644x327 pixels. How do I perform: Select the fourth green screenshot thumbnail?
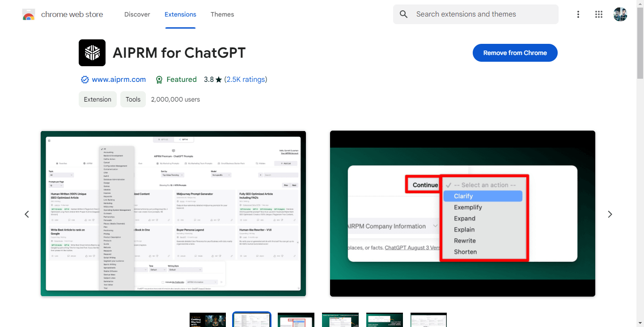click(340, 320)
